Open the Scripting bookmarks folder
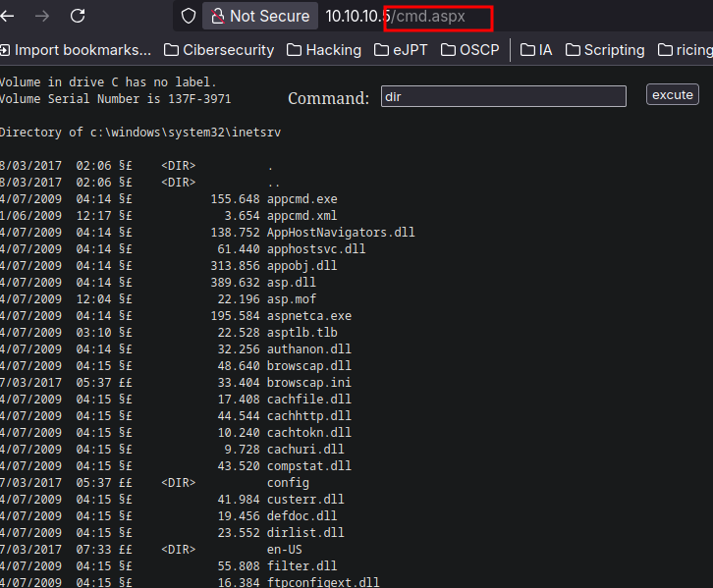 (605, 50)
